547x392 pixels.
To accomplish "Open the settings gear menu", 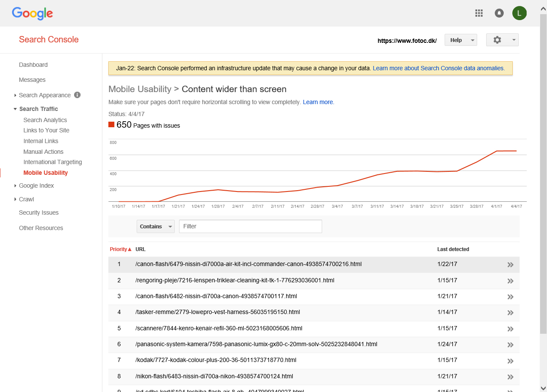I will 502,40.
